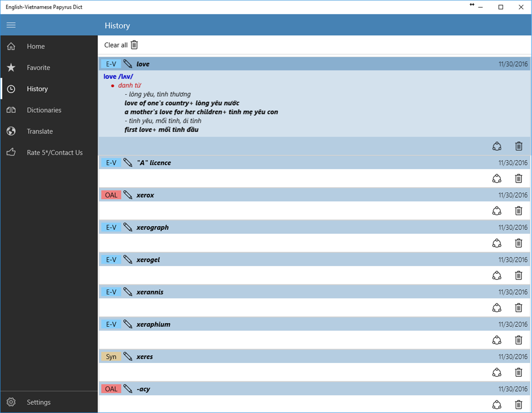This screenshot has height=413, width=532.
Task: Delete the xerograph entry
Action: 518,243
